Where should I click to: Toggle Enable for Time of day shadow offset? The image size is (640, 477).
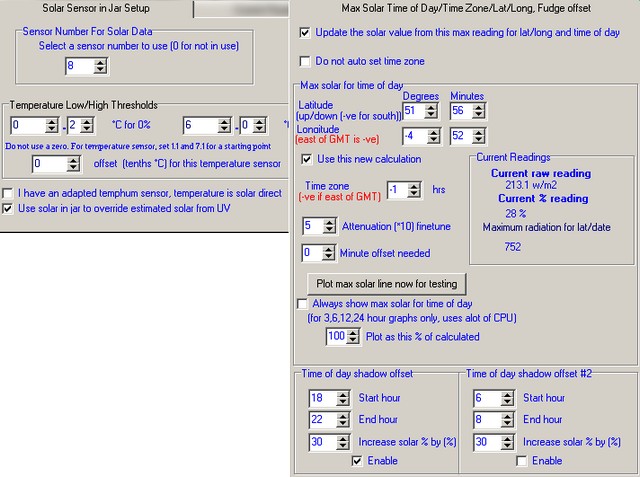357,461
